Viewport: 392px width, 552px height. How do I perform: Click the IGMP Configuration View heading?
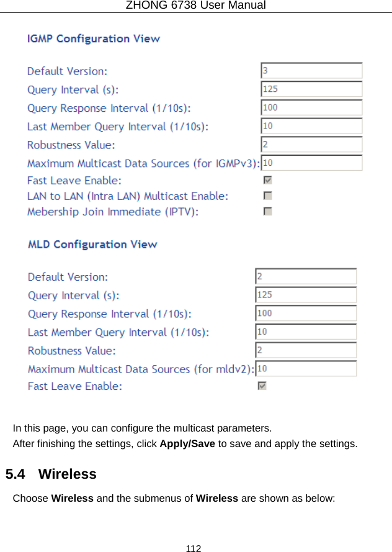coord(94,38)
